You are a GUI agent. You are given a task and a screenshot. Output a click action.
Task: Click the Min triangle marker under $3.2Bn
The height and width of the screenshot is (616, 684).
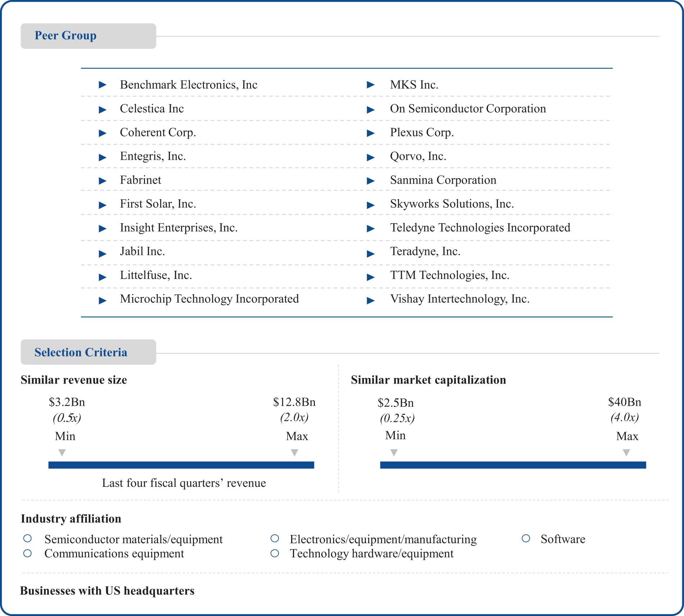click(62, 453)
